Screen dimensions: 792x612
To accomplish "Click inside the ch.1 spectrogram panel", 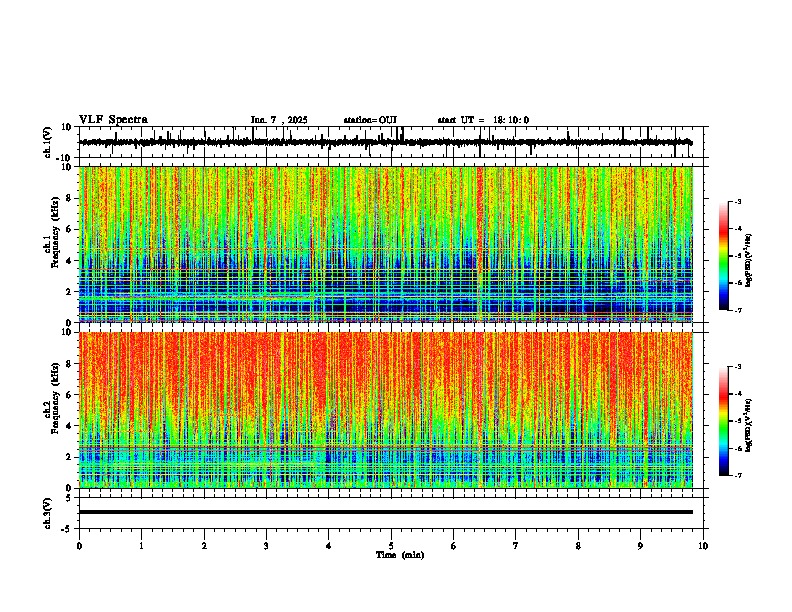I will tap(386, 244).
